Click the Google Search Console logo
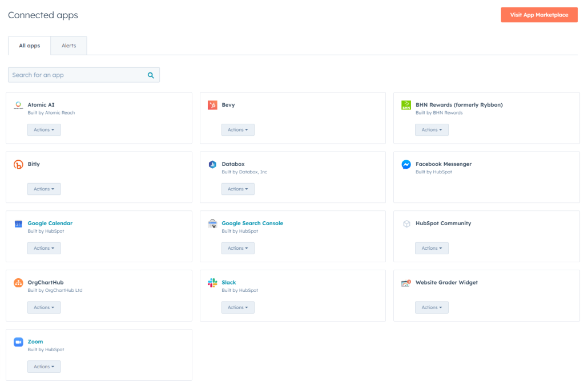Screen dimensions: 588x386 coord(212,224)
